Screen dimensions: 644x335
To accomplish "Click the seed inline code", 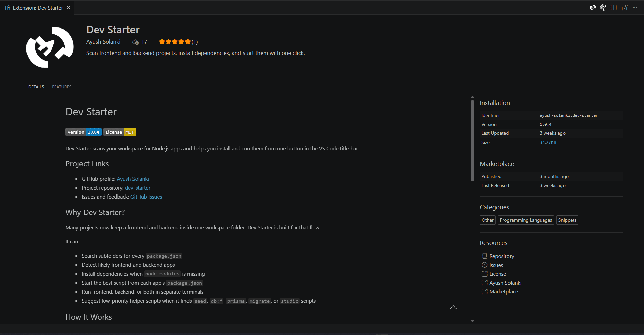I will [x=200, y=301].
